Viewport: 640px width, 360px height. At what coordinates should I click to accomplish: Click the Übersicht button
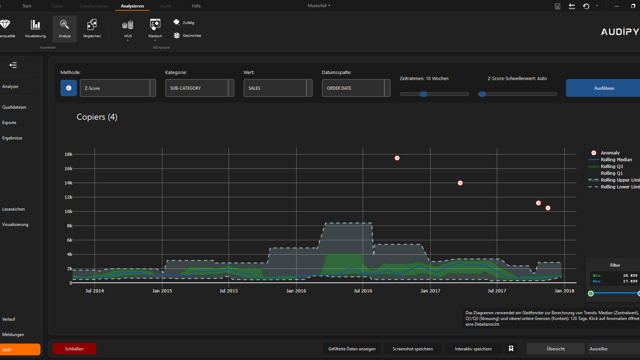556,349
